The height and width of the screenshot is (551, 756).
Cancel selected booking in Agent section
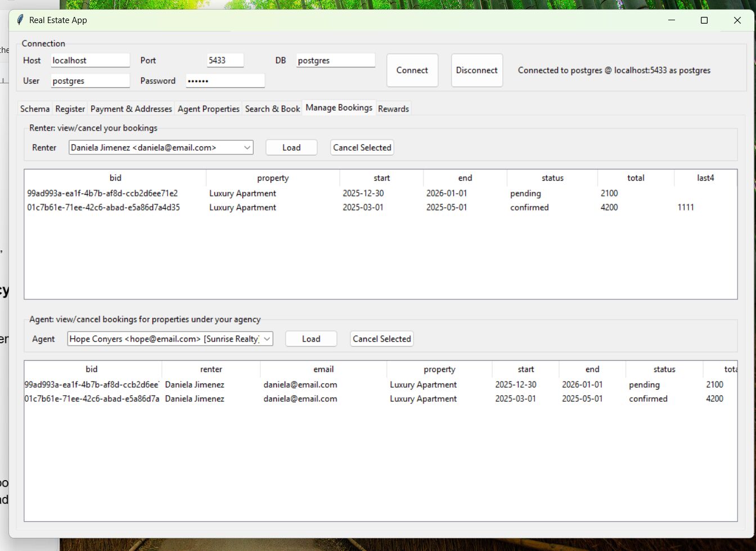click(x=382, y=339)
